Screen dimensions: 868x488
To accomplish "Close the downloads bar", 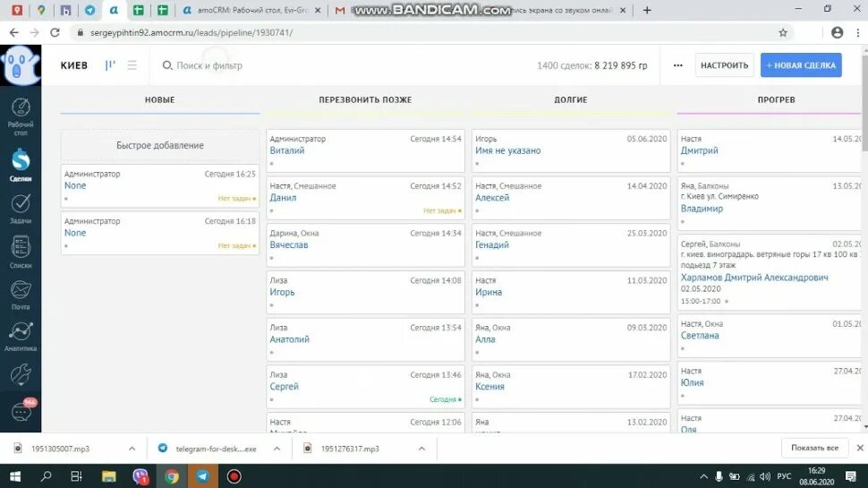I will click(860, 448).
